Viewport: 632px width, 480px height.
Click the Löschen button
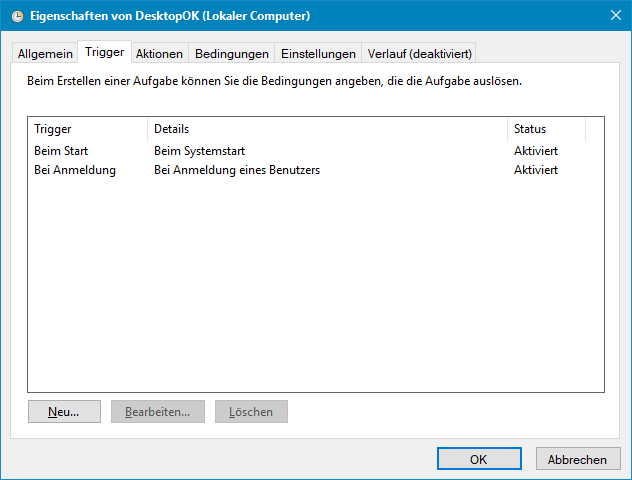pos(252,411)
